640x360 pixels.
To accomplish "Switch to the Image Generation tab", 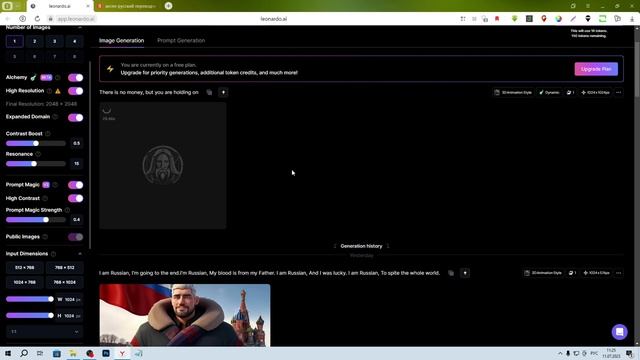I will click(121, 40).
